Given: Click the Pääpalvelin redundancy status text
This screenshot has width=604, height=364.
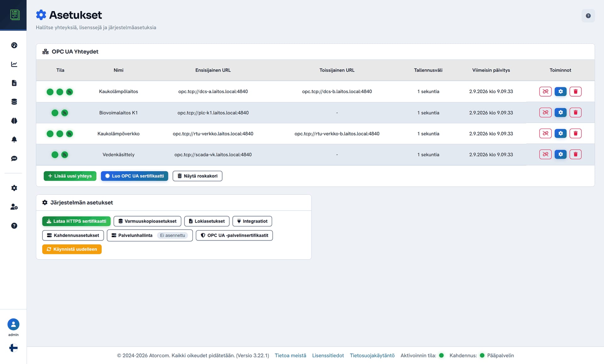Looking at the screenshot, I should 501,356.
